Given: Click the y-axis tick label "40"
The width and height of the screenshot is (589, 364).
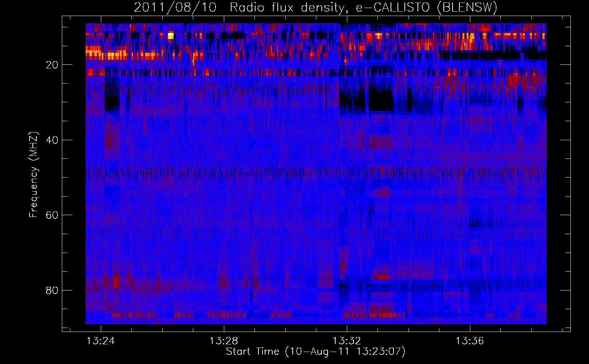Looking at the screenshot, I should point(52,140).
